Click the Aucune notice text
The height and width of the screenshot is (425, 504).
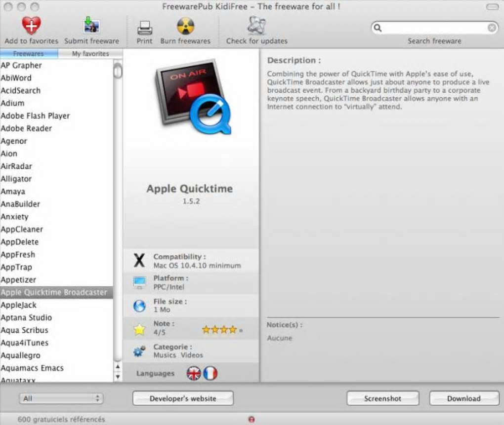click(x=279, y=338)
